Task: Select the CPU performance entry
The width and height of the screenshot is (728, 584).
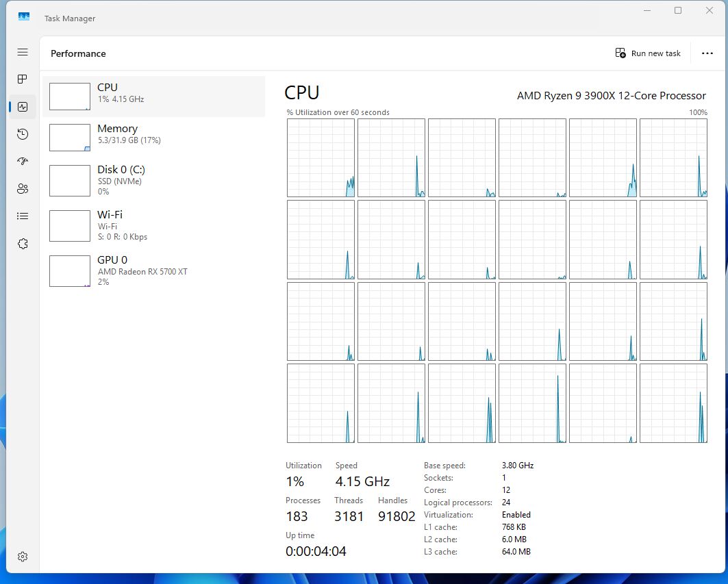Action: click(153, 96)
